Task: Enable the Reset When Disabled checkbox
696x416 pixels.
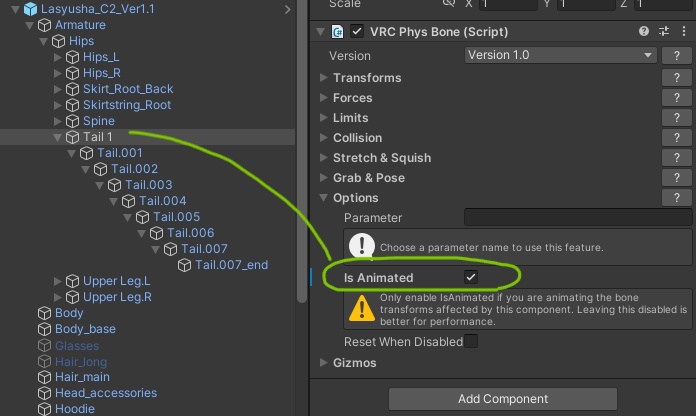Action: click(471, 341)
